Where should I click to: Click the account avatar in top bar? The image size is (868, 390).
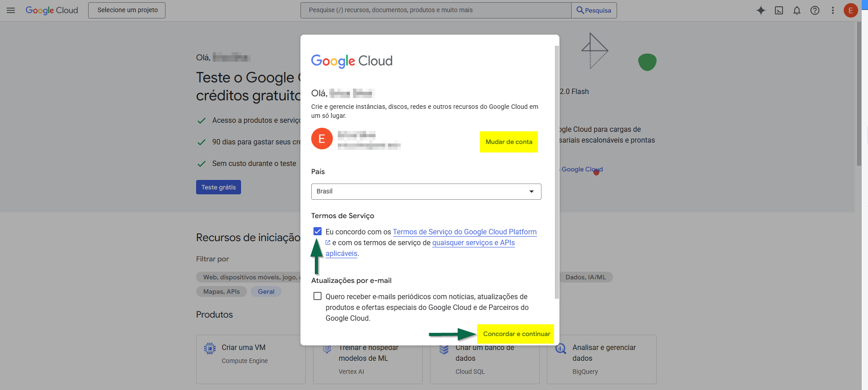tap(850, 10)
